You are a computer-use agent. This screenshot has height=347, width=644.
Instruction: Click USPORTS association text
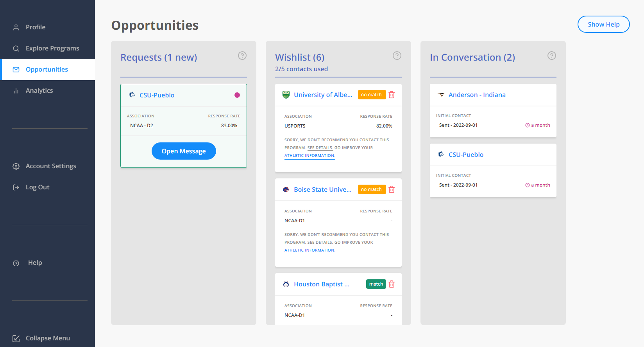click(295, 126)
